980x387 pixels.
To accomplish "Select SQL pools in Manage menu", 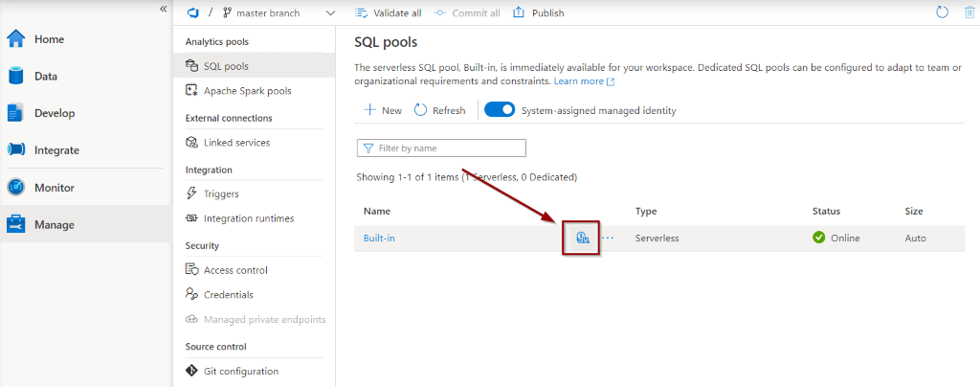I will (254, 66).
